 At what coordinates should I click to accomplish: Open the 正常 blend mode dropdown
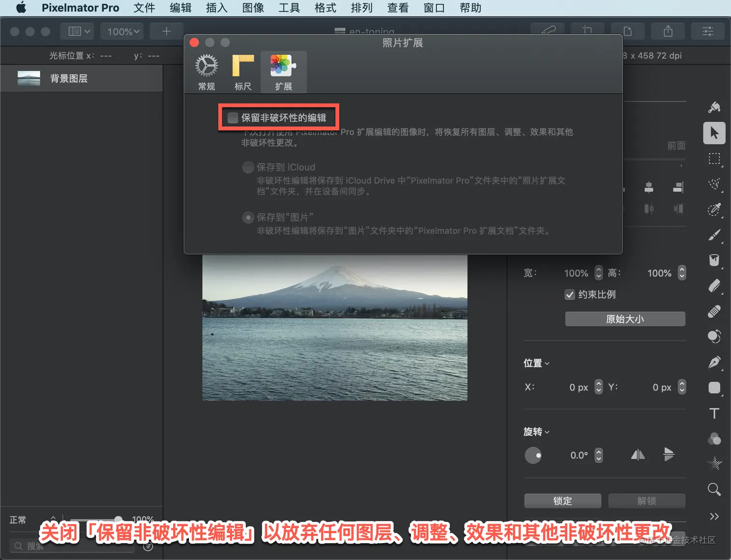click(x=33, y=520)
